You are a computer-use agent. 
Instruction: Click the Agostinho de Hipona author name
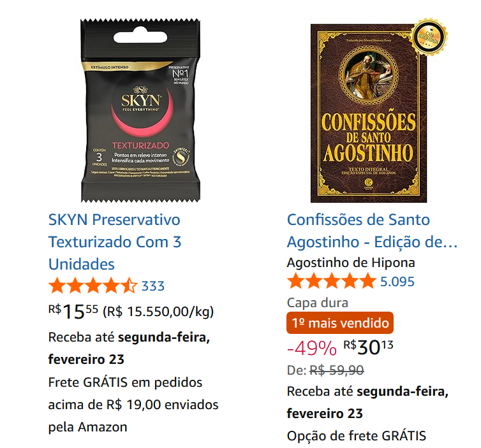[351, 263]
